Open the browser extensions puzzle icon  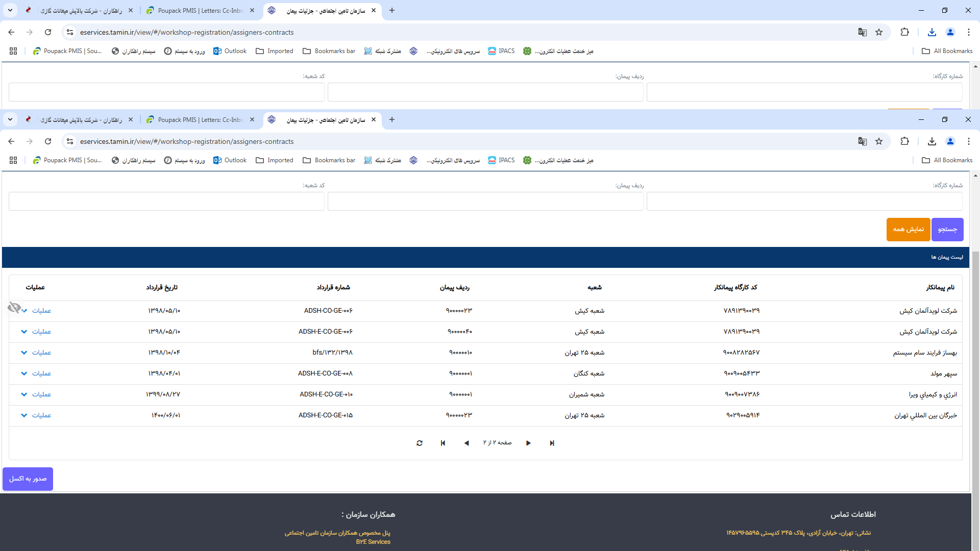point(904,141)
